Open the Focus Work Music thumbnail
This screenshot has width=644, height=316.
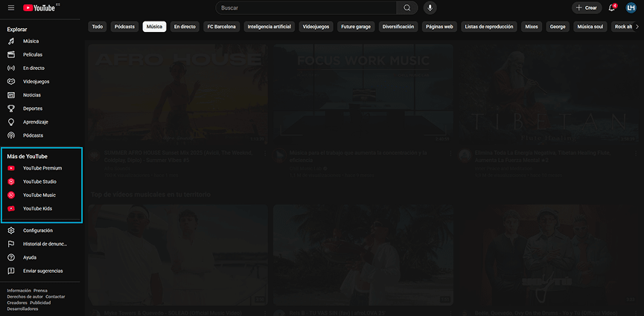click(x=363, y=94)
